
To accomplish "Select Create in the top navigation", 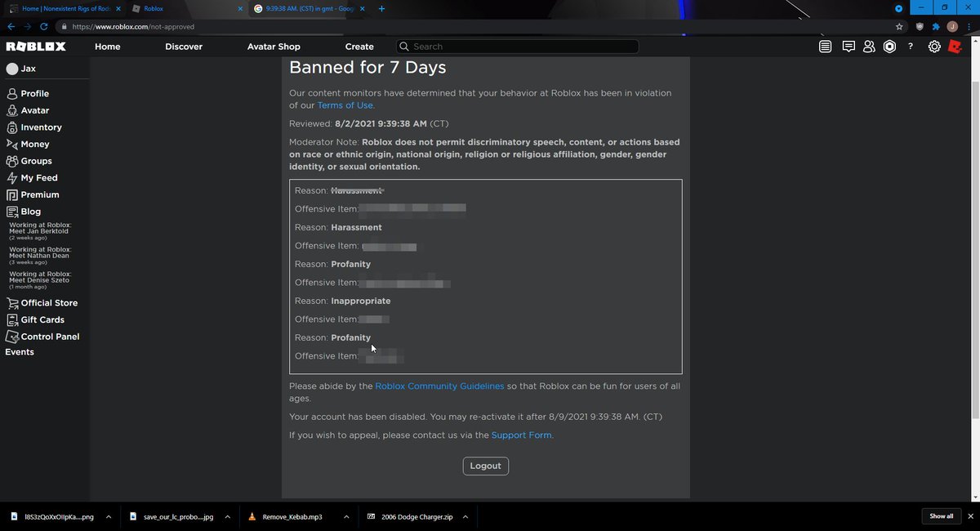I will pos(359,47).
